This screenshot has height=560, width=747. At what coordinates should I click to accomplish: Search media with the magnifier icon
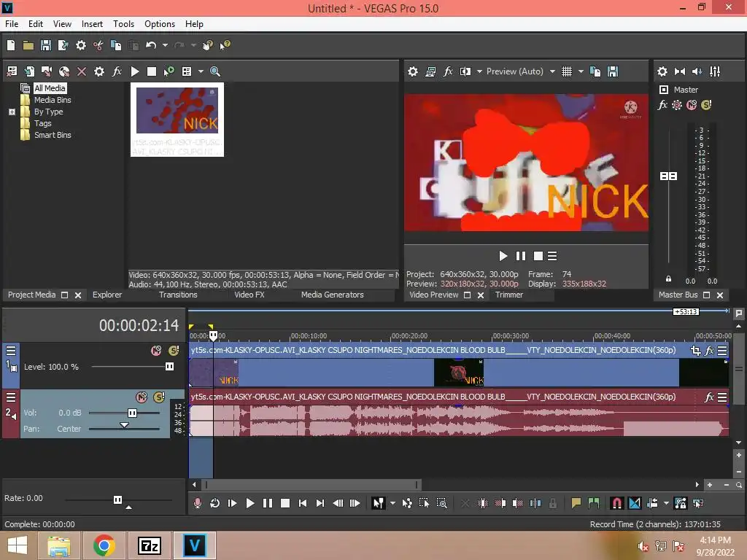(x=215, y=71)
